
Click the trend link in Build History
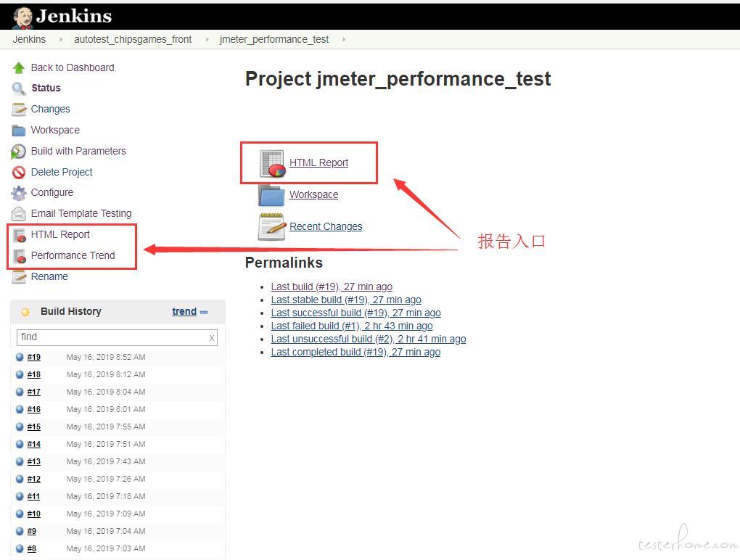[x=184, y=312]
